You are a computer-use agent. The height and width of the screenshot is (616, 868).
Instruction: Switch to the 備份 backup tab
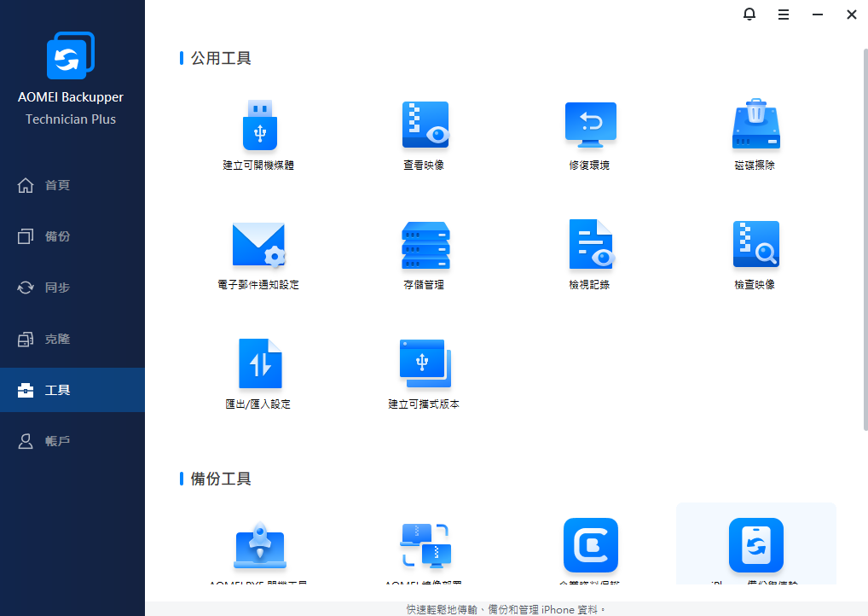click(72, 236)
